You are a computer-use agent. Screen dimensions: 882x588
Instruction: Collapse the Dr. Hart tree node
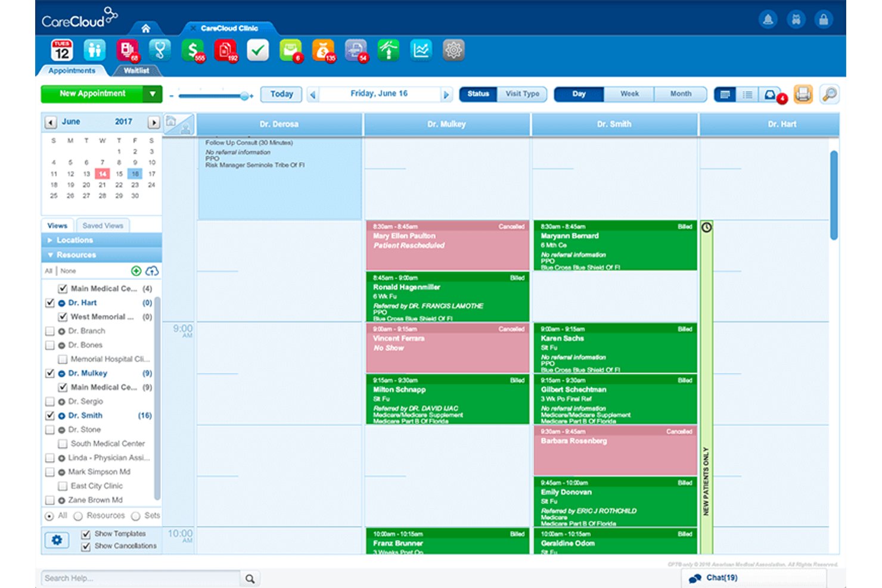click(61, 303)
